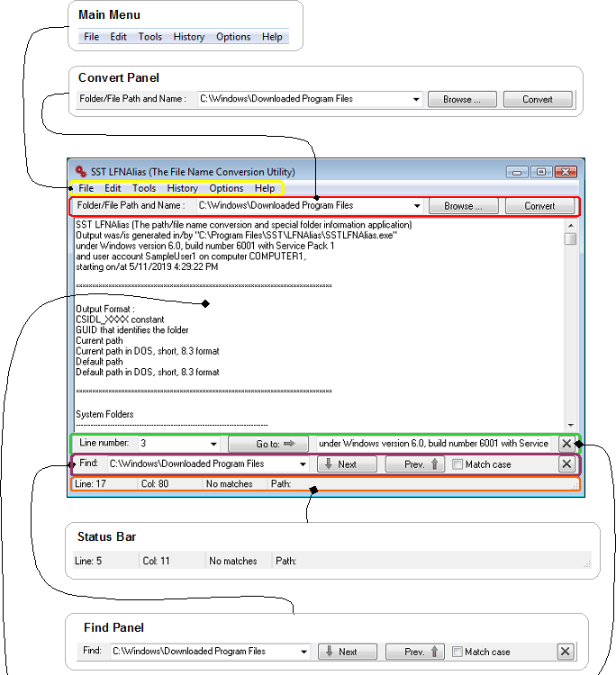Screen dimensions: 616x675
Task: Close the Line number panel with X
Action: pyautogui.click(x=566, y=444)
